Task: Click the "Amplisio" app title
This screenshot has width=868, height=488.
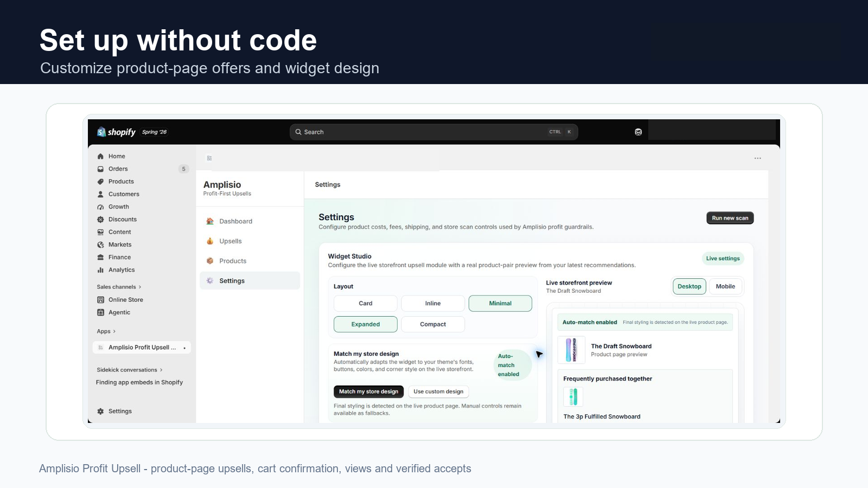Action: point(222,184)
